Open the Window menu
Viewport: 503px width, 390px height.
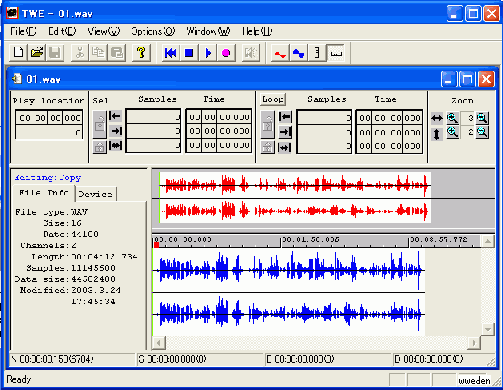(208, 31)
